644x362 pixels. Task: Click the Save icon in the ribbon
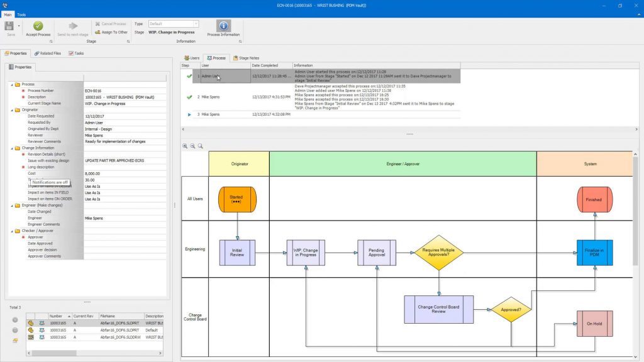(x=9, y=26)
